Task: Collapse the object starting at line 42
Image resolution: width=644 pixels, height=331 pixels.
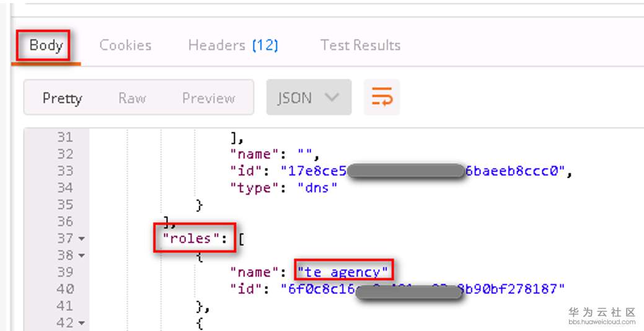Action: [82, 323]
